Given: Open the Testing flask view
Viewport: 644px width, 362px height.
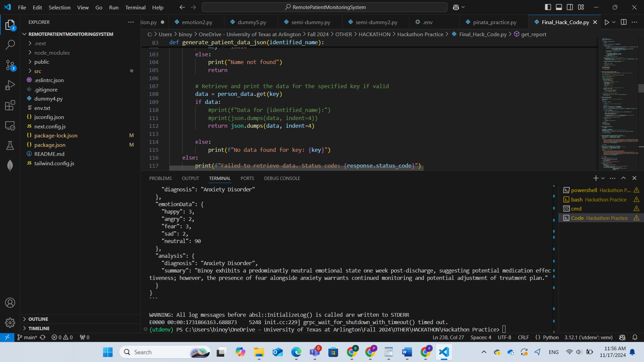Looking at the screenshot, I should (10, 145).
